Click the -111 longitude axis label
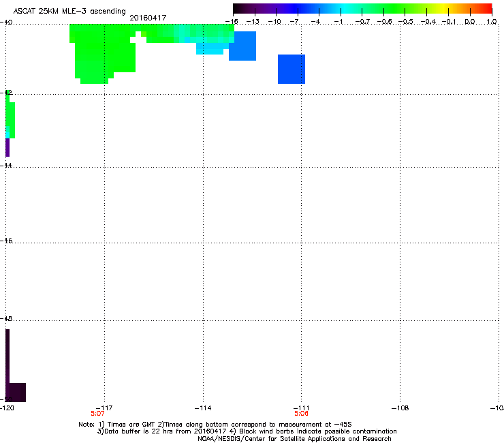Viewport: 504px width, 443px height. 301,408
